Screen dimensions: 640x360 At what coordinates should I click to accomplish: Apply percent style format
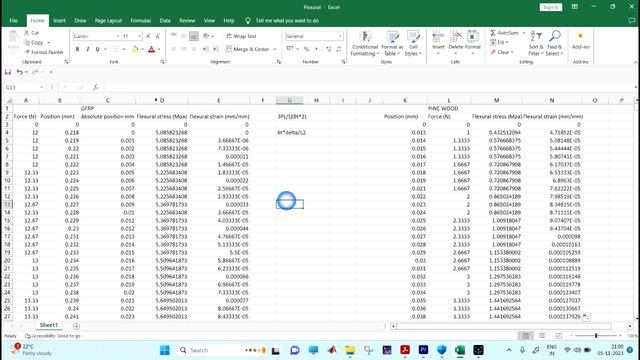(x=306, y=49)
